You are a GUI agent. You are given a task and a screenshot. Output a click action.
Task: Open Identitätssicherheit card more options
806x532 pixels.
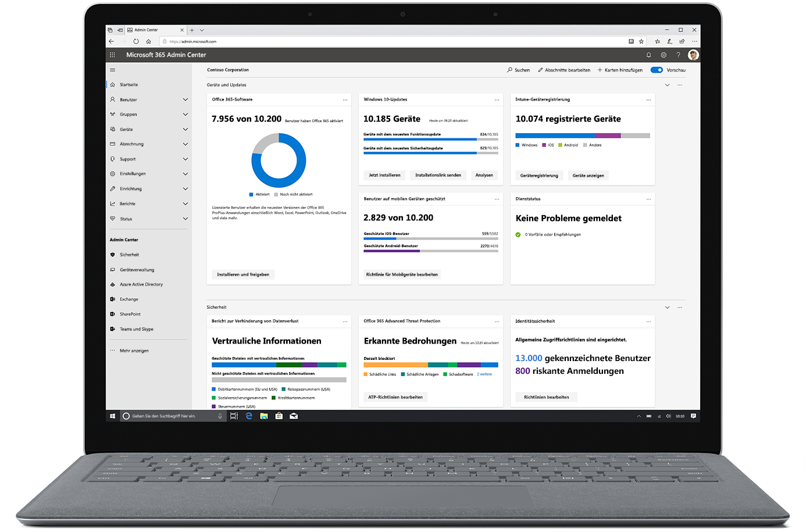pyautogui.click(x=648, y=322)
